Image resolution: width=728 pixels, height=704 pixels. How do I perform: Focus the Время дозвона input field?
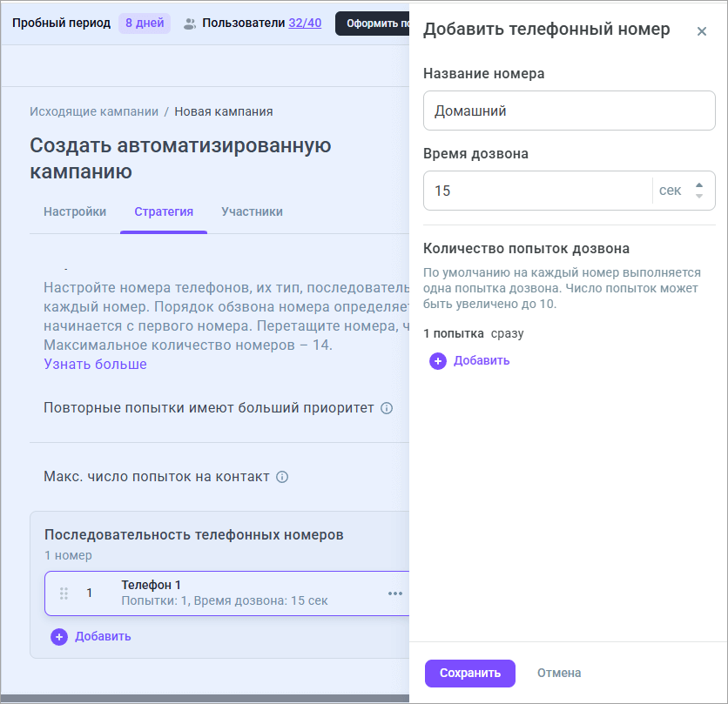[x=536, y=191]
